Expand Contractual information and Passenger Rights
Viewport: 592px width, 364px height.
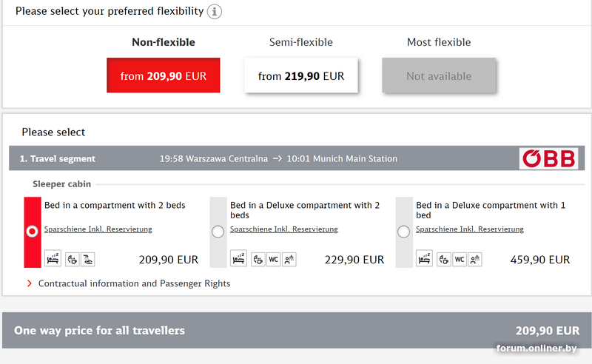point(134,283)
